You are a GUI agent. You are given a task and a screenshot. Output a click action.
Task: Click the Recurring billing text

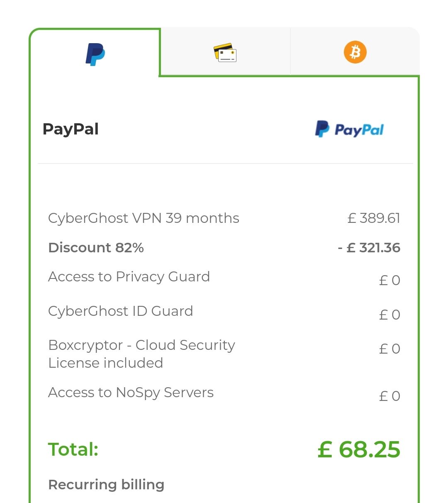106,485
